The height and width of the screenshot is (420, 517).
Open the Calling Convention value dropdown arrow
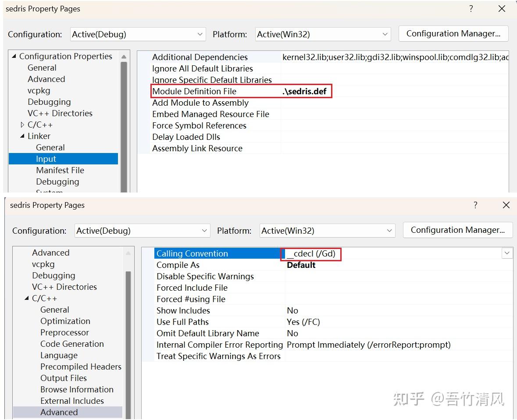507,253
